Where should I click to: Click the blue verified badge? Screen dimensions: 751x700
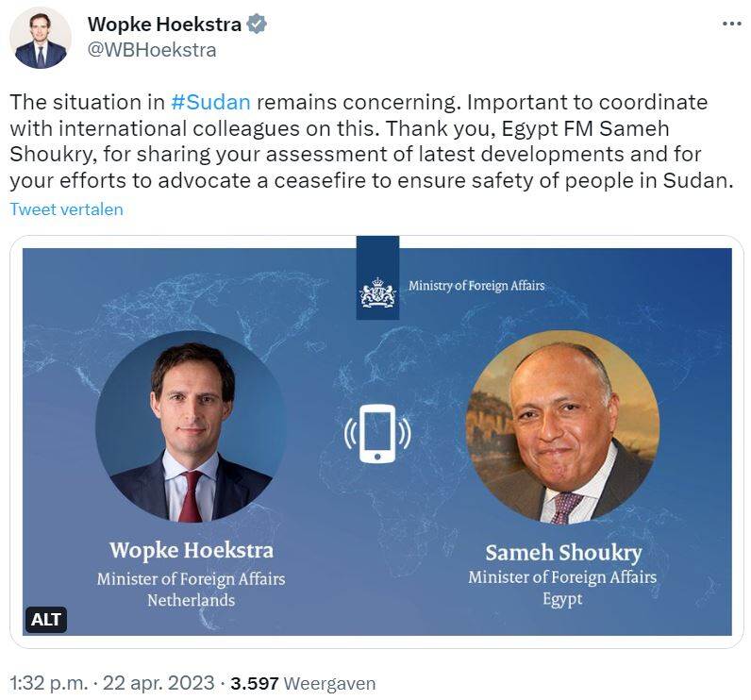click(258, 25)
